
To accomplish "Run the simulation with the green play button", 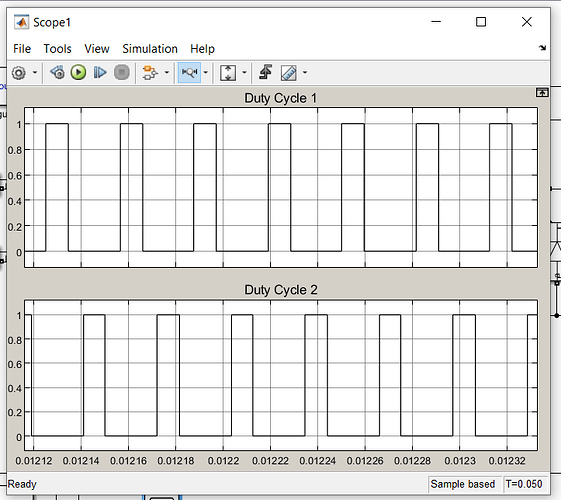I will [x=78, y=73].
